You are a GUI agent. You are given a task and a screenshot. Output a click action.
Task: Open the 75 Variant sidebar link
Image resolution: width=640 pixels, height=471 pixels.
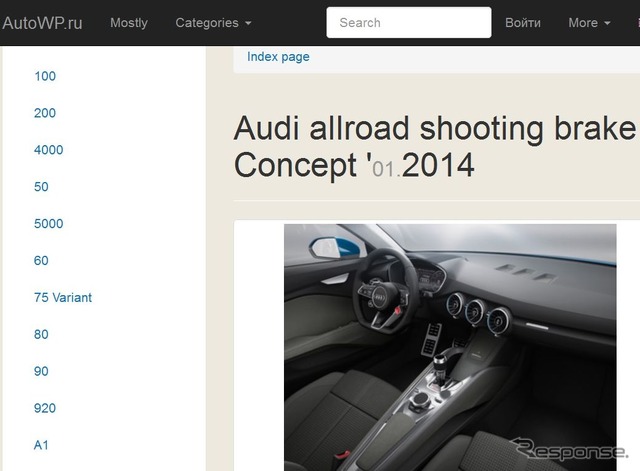63,298
